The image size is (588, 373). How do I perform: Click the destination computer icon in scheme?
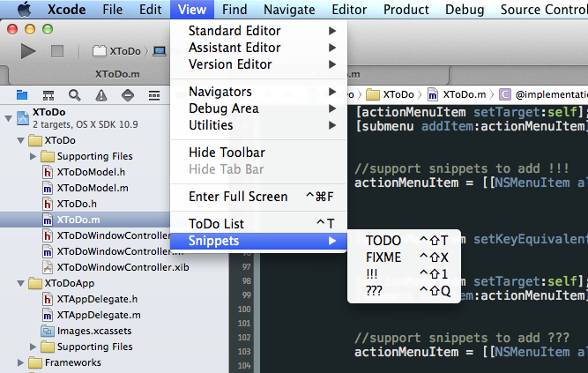pos(160,51)
